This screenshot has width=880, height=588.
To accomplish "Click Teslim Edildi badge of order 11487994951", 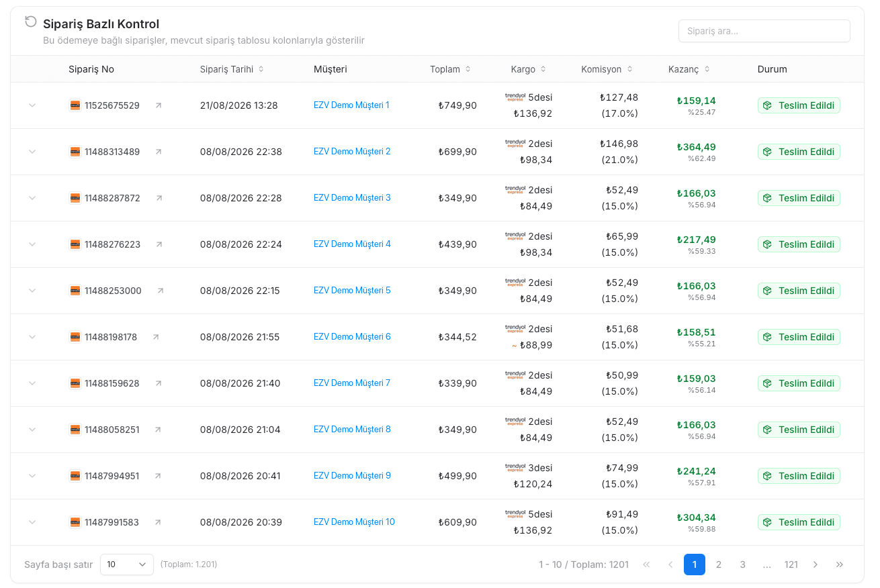I will pyautogui.click(x=799, y=476).
